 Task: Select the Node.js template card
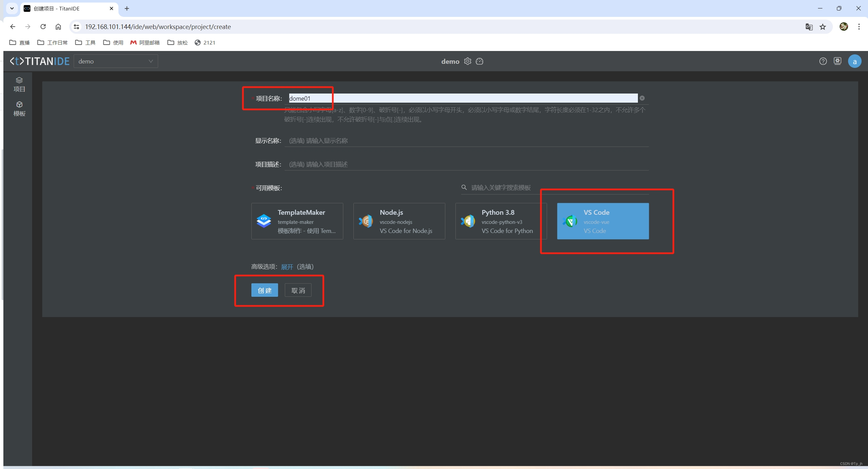399,221
